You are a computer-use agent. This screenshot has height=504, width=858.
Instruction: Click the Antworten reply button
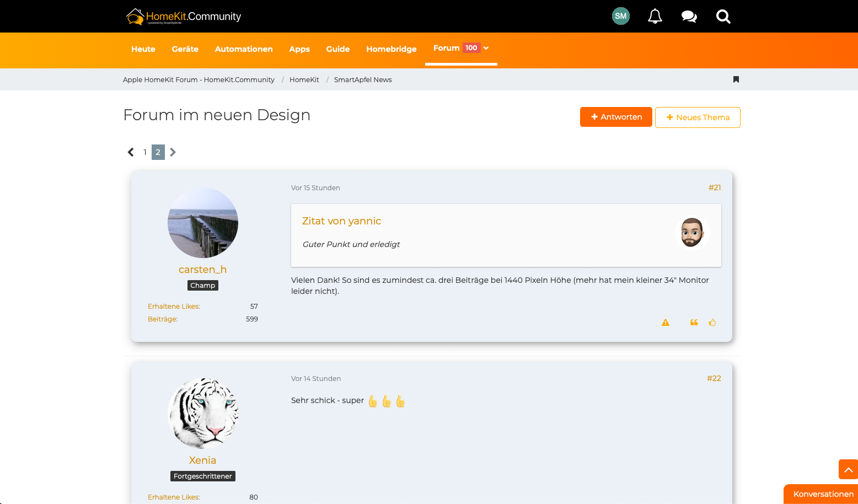(x=615, y=117)
